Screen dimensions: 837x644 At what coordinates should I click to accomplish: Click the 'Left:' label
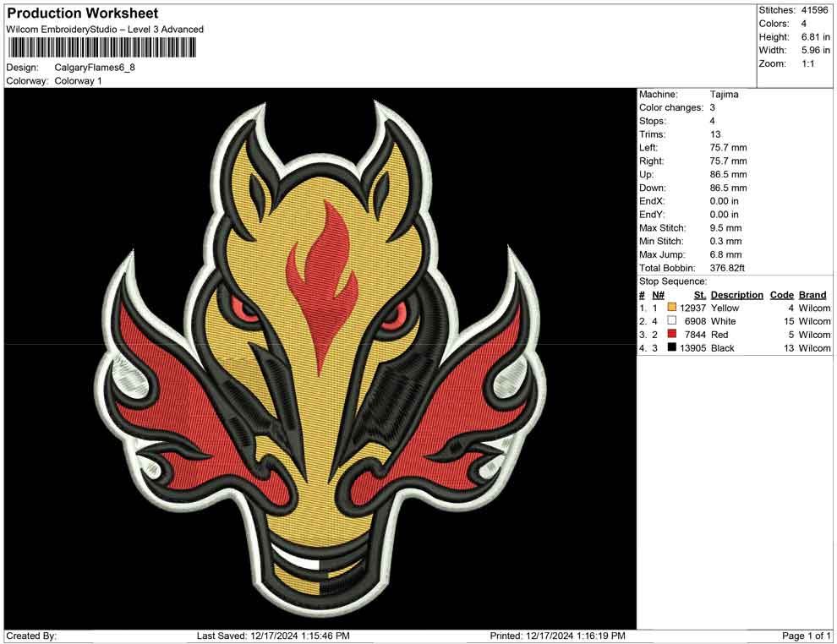point(648,147)
